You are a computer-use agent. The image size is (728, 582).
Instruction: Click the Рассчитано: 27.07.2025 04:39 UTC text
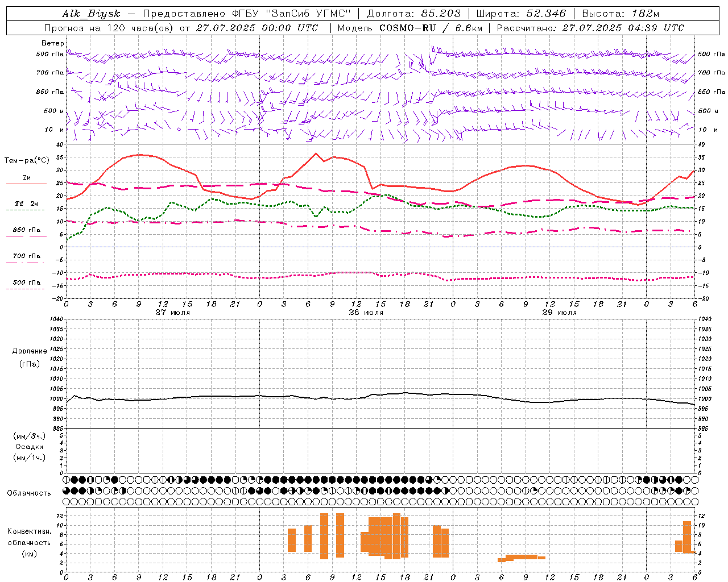click(590, 28)
